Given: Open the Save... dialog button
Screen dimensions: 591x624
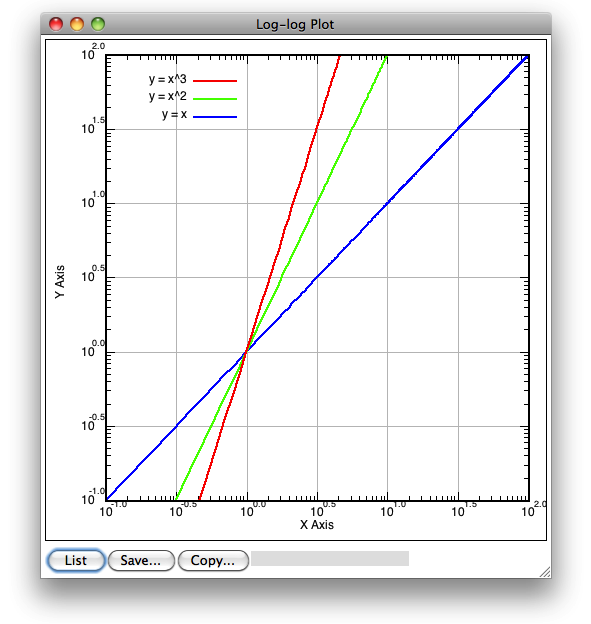Looking at the screenshot, I should coord(141,560).
